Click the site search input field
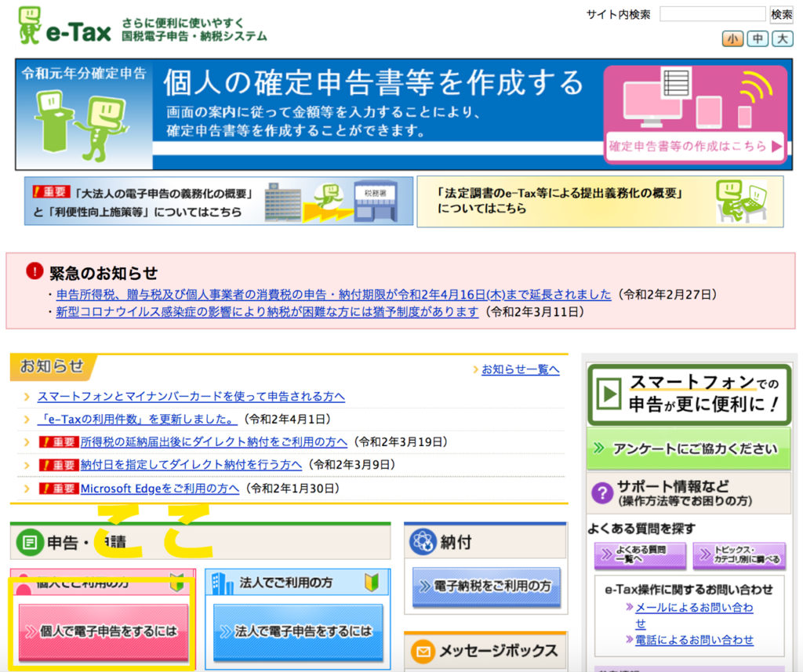803x672 pixels. (712, 14)
